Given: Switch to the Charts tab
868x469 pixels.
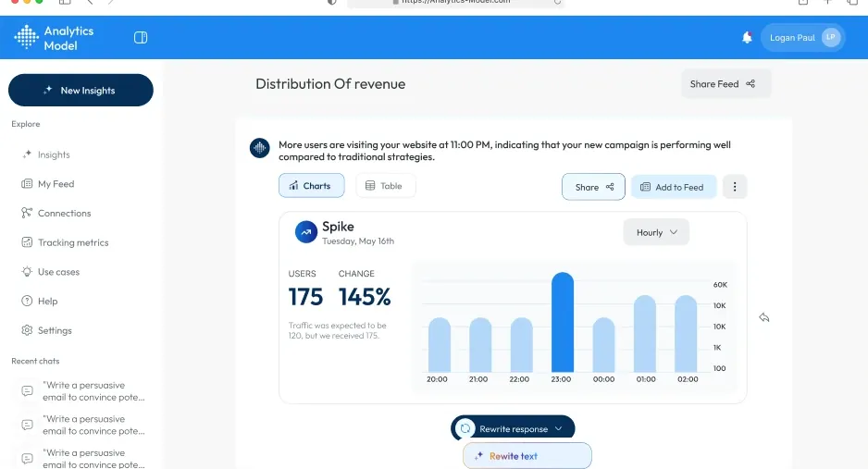Looking at the screenshot, I should [311, 186].
